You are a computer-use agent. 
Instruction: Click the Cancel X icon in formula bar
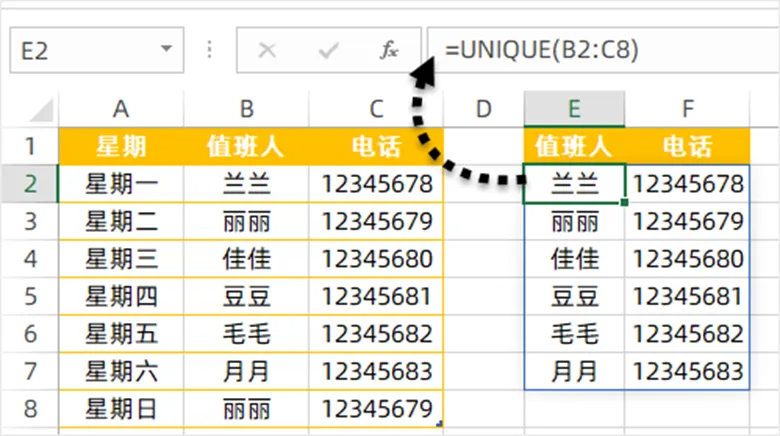(267, 50)
